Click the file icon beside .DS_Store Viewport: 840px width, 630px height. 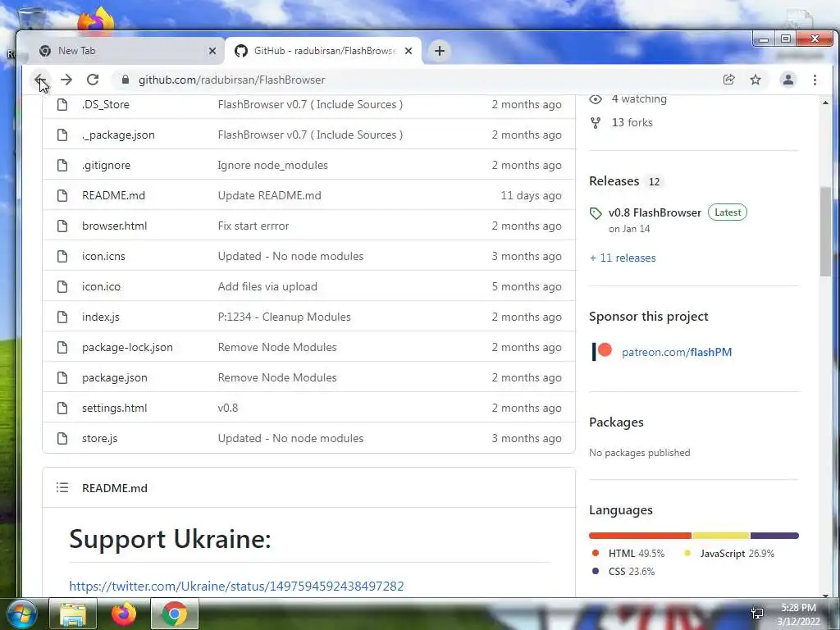click(x=62, y=104)
